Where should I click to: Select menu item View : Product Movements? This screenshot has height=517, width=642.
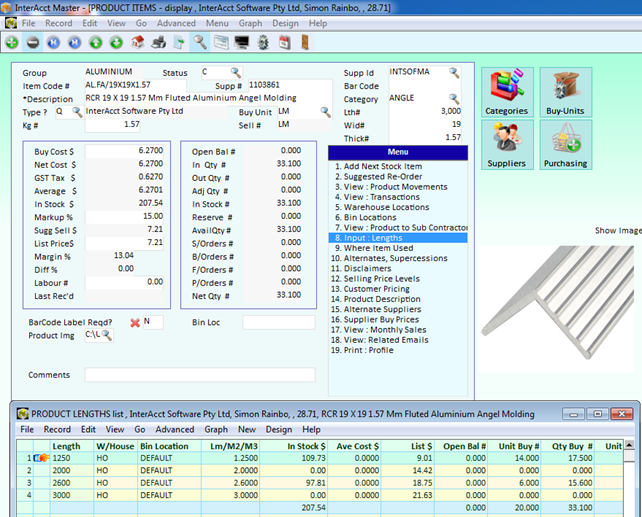391,187
